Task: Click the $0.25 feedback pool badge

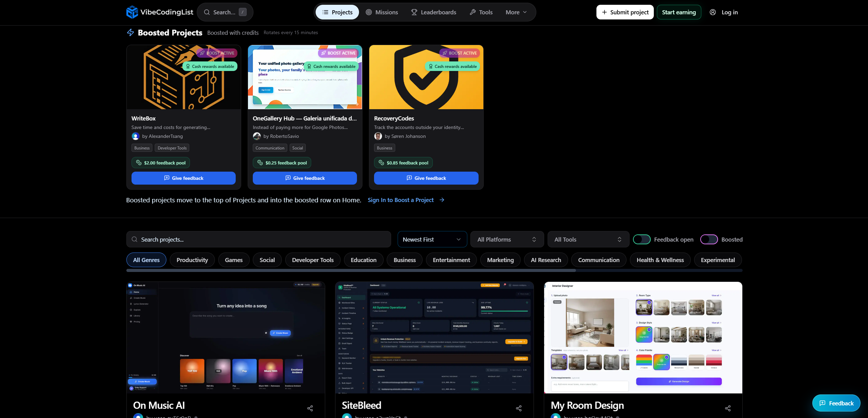Action: (x=282, y=163)
